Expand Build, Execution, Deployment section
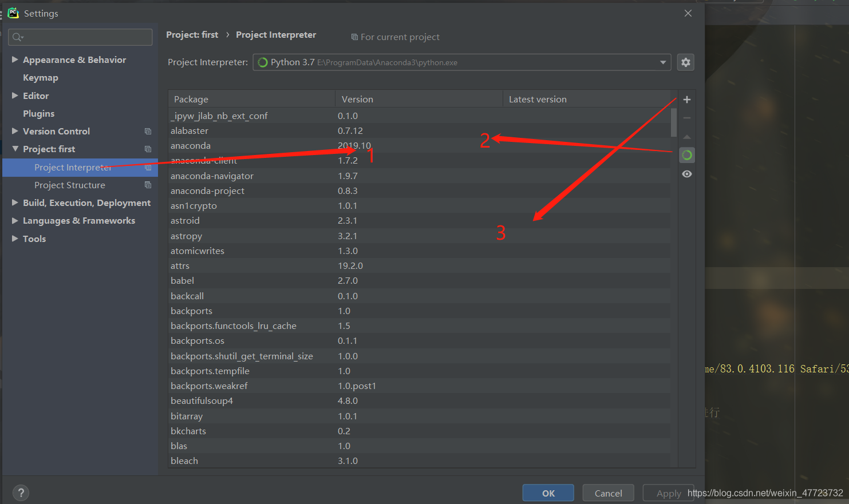This screenshot has height=504, width=849. pos(15,203)
